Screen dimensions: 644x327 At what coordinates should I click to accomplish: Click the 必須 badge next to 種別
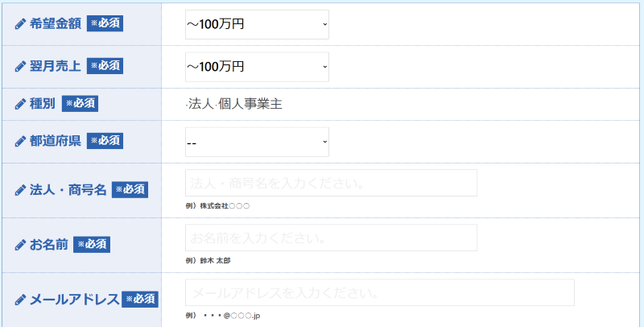(x=80, y=104)
